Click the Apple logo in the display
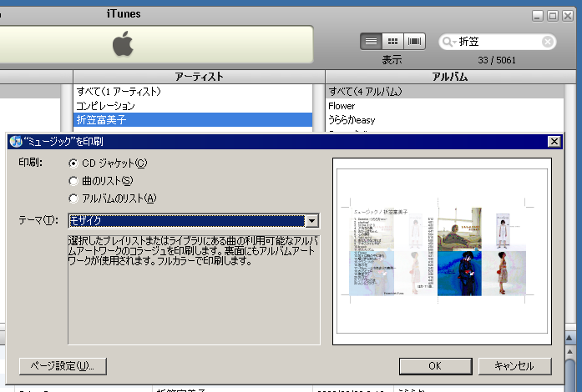Screen dimensions: 582x392 (123, 43)
